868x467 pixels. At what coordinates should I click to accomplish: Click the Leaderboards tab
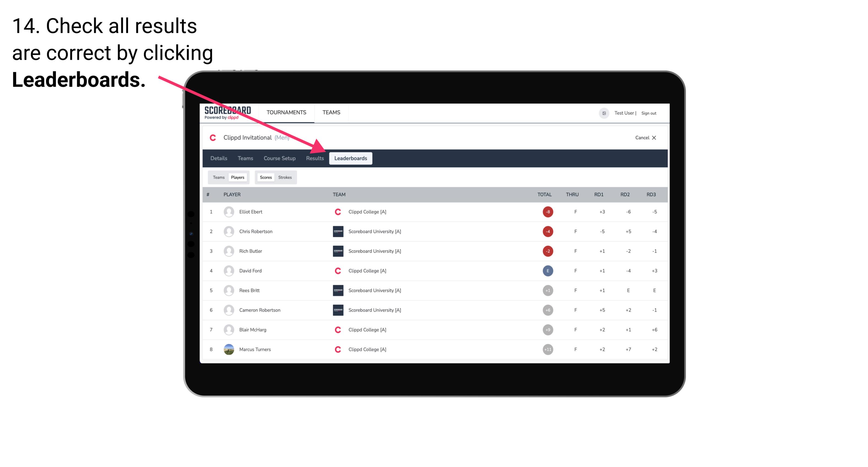coord(351,158)
